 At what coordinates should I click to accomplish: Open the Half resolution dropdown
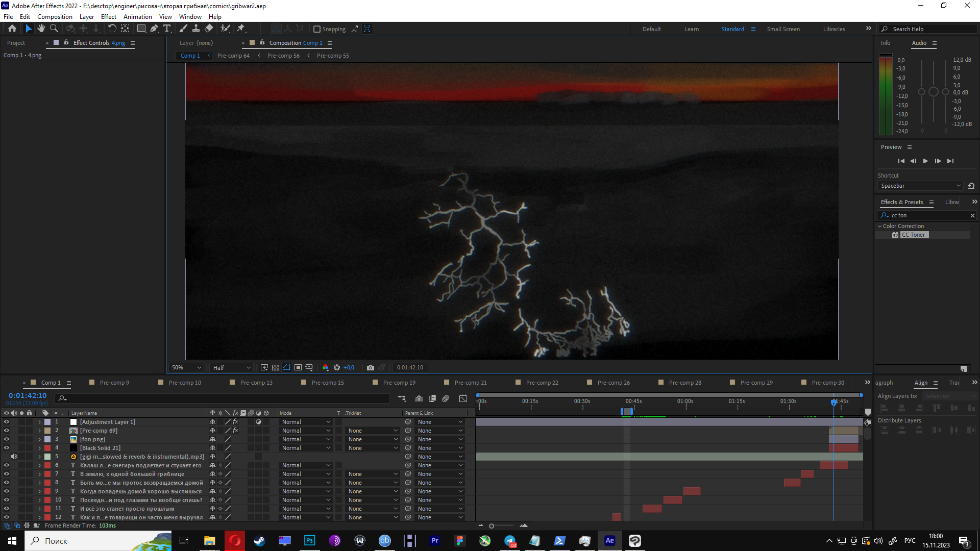232,367
